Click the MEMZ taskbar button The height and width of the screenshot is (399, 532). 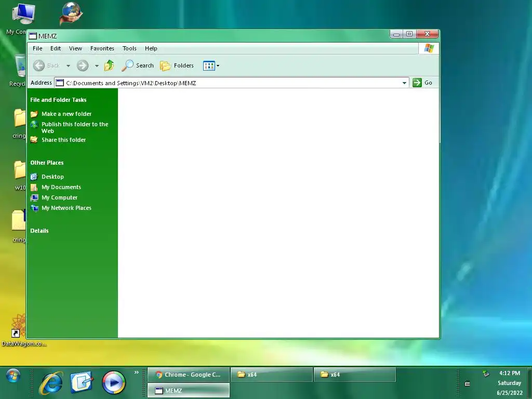coord(189,391)
